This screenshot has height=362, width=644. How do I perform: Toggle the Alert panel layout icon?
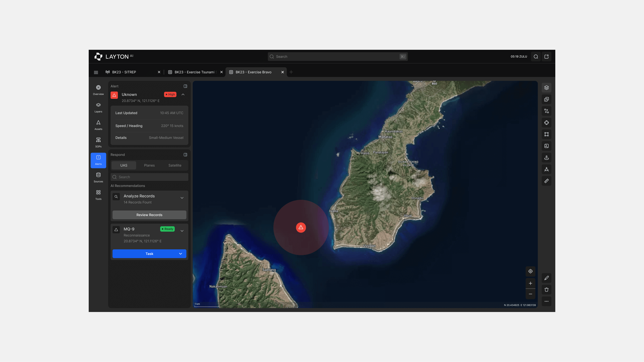click(185, 86)
